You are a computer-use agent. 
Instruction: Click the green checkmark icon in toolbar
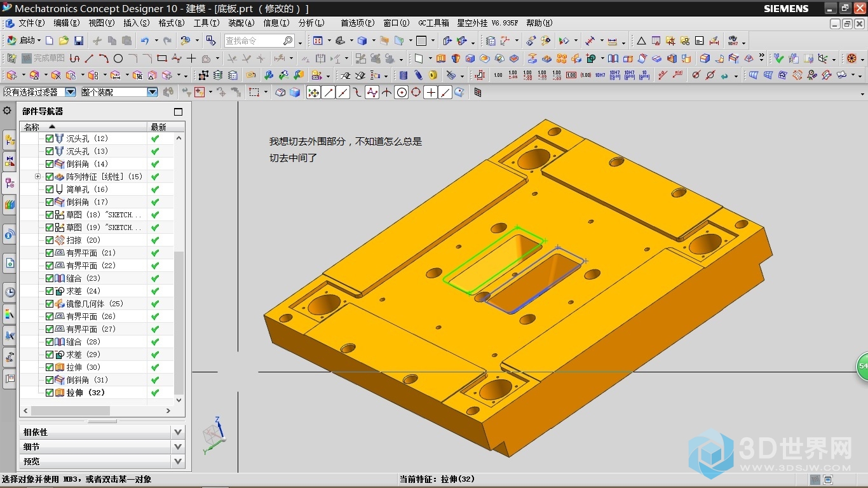[779, 58]
